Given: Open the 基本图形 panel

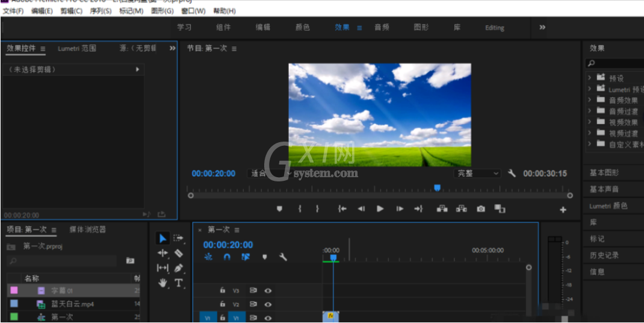Looking at the screenshot, I should coord(604,173).
